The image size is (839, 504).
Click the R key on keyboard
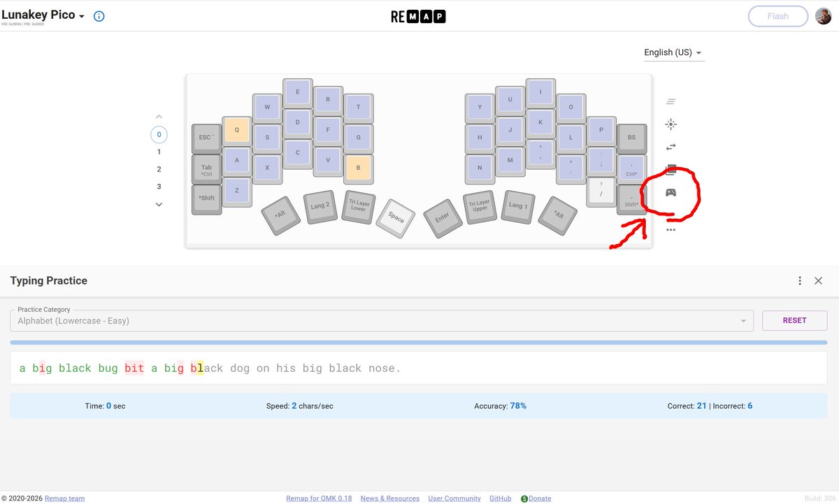click(328, 101)
